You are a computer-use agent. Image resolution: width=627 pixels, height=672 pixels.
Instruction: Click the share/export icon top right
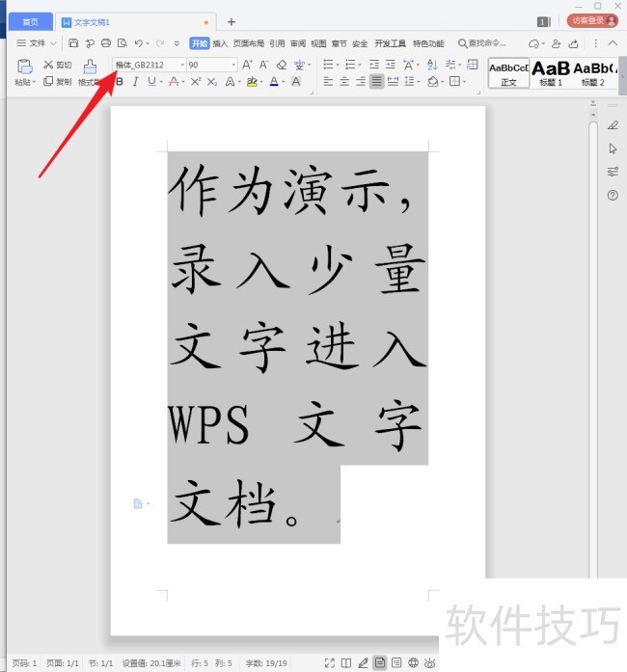pyautogui.click(x=573, y=43)
